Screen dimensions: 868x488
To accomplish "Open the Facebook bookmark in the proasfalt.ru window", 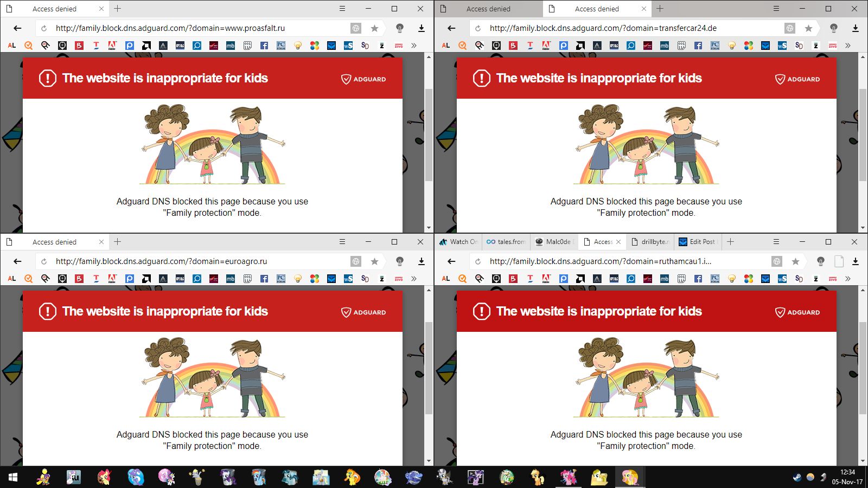I will tap(264, 46).
